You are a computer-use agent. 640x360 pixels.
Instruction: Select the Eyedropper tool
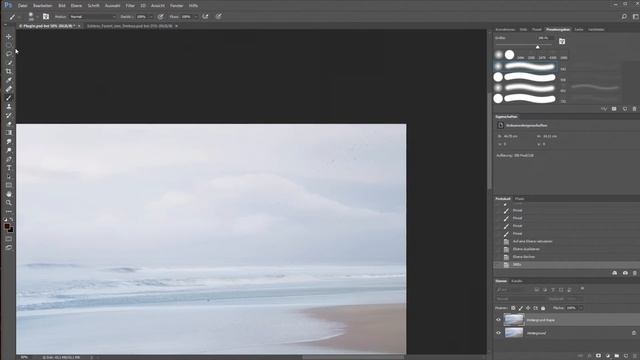pos(9,80)
